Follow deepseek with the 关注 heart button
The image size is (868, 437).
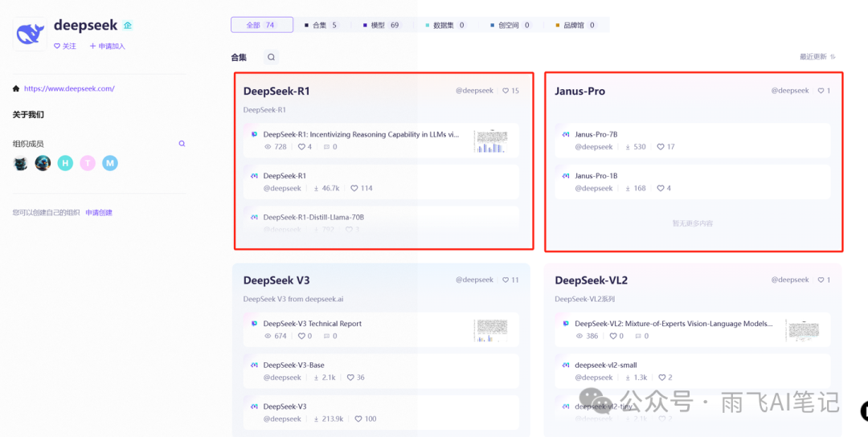[65, 47]
